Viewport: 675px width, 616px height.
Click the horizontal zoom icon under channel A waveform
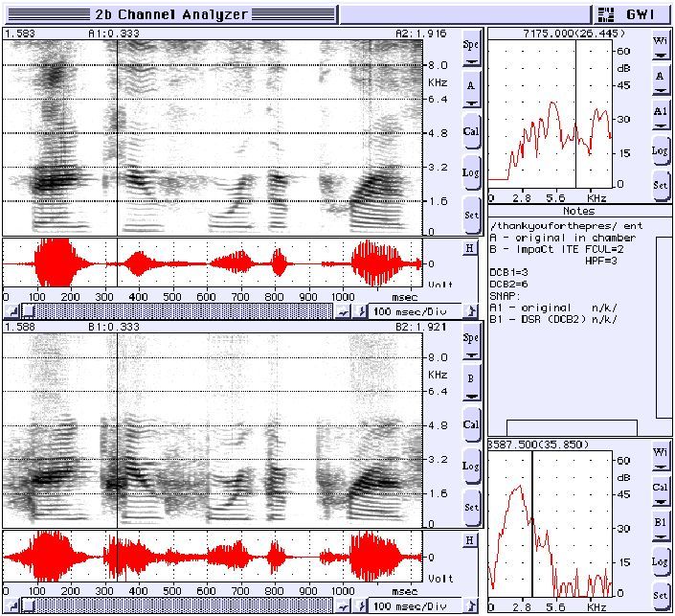pos(343,312)
